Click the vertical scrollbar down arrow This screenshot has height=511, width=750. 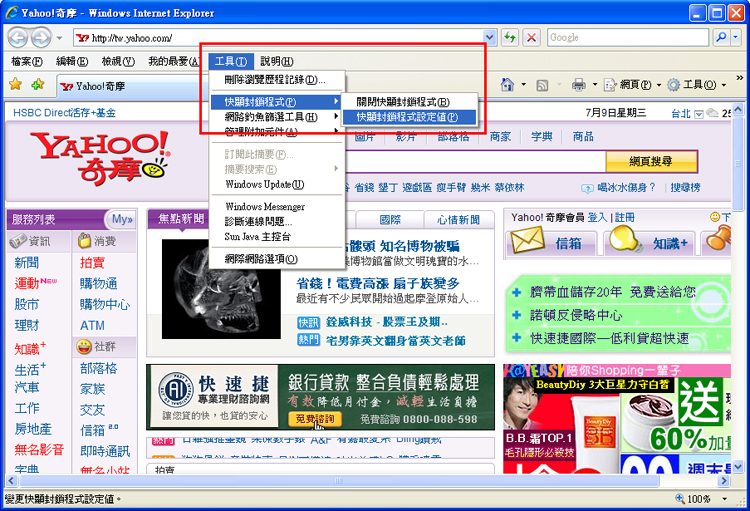(x=738, y=466)
